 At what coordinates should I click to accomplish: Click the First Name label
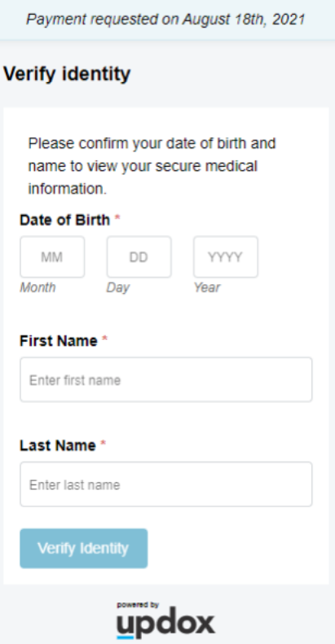(x=59, y=341)
